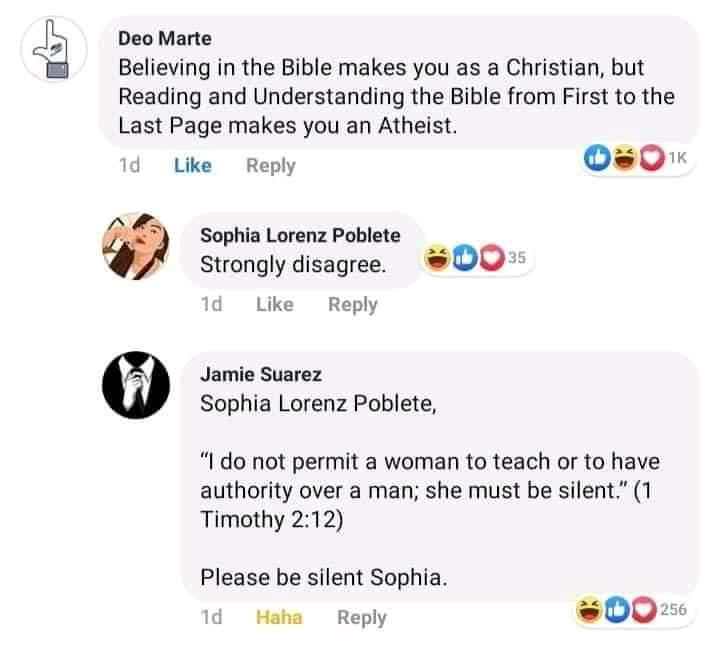Click the Sophia Lorenz Poblete commenter name
The image size is (720, 661).
tap(300, 236)
